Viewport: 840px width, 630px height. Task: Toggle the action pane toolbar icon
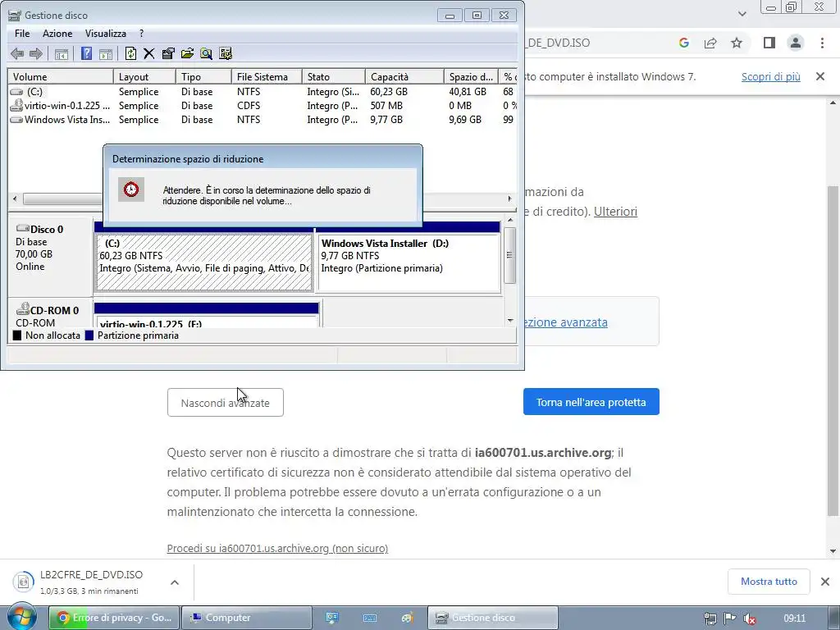coord(106,53)
